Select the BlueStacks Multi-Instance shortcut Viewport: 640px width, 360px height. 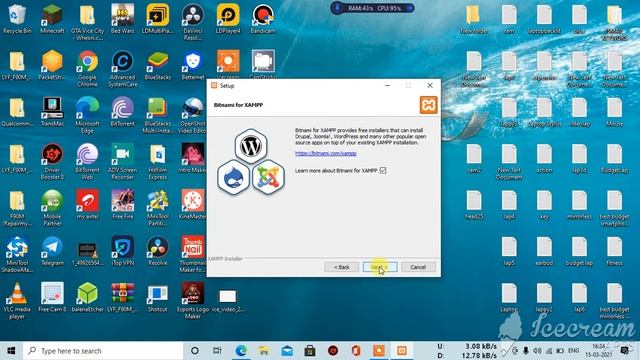pos(158,116)
